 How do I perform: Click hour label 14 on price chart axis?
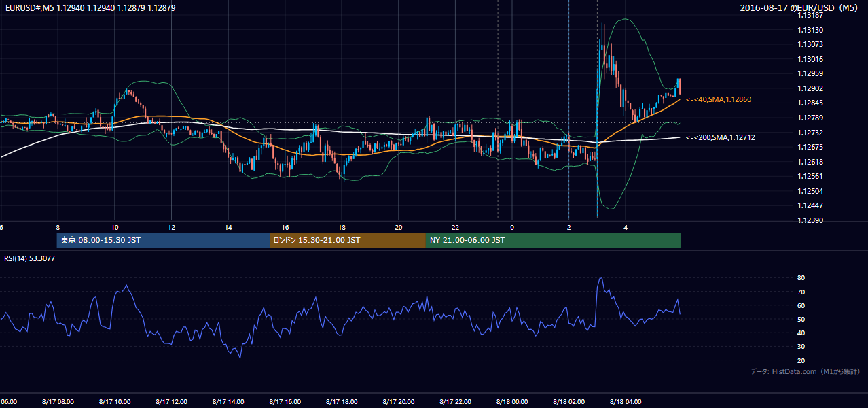228,227
